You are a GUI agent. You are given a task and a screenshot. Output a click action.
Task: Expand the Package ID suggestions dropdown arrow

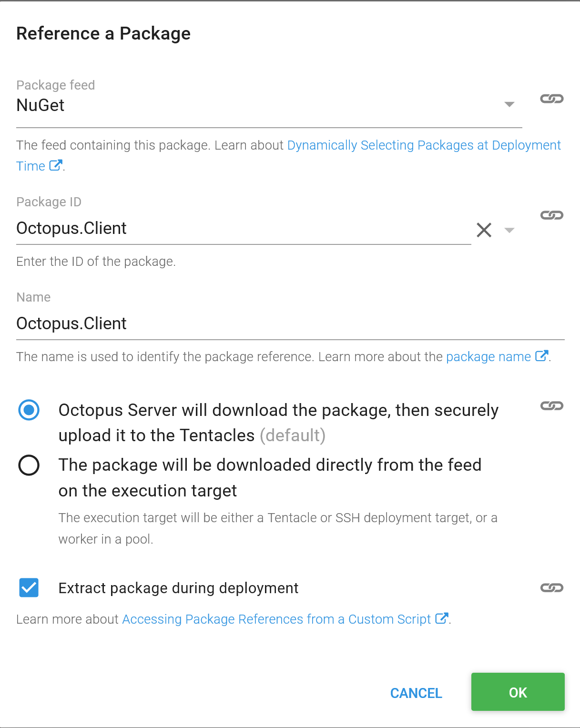[x=509, y=230]
